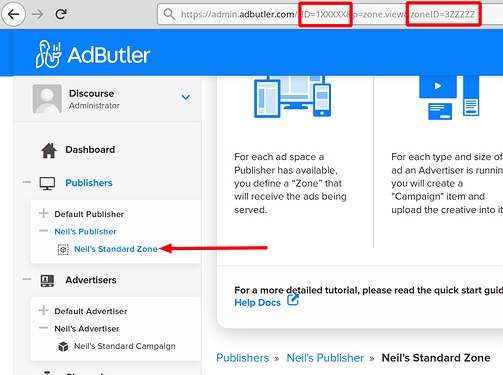Image resolution: width=503 pixels, height=375 pixels.
Task: Select the Administrator role label
Action: [94, 106]
